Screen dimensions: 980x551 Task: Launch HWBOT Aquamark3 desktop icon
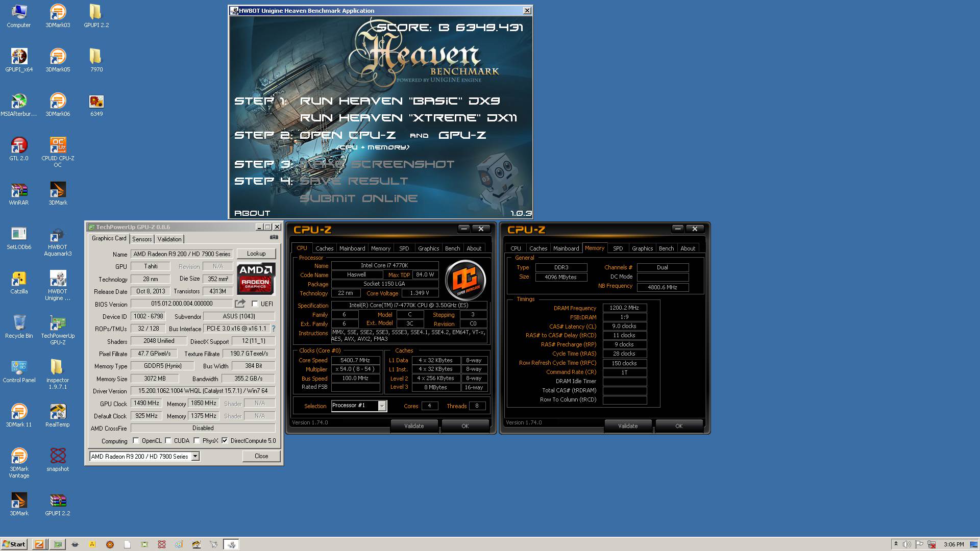click(58, 241)
